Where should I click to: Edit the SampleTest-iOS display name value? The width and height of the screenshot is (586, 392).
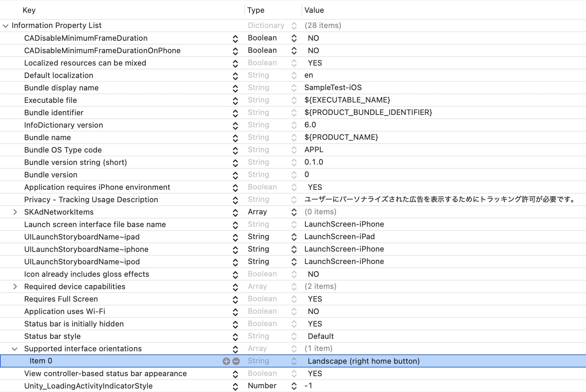tap(333, 88)
